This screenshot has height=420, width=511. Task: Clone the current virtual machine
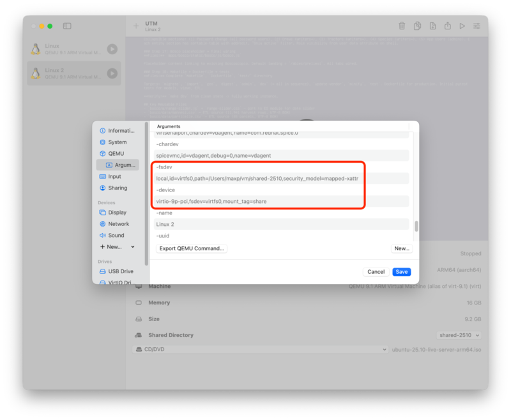[418, 26]
